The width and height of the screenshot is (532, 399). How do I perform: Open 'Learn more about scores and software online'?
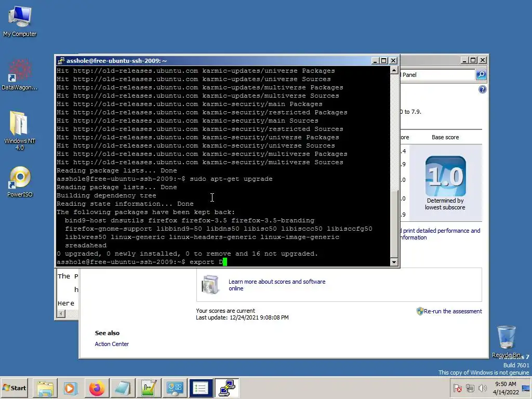[x=277, y=285]
